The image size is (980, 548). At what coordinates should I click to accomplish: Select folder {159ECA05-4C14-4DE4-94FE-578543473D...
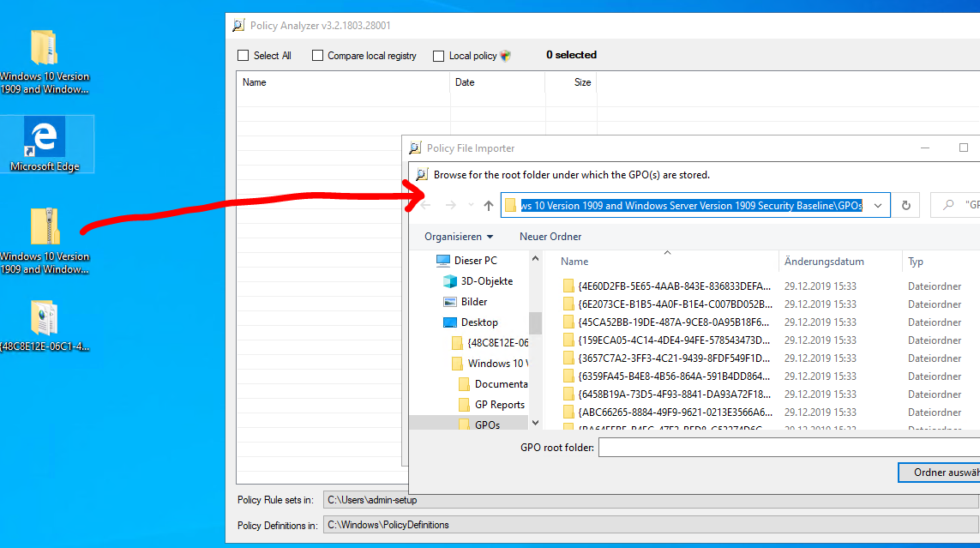tap(666, 340)
